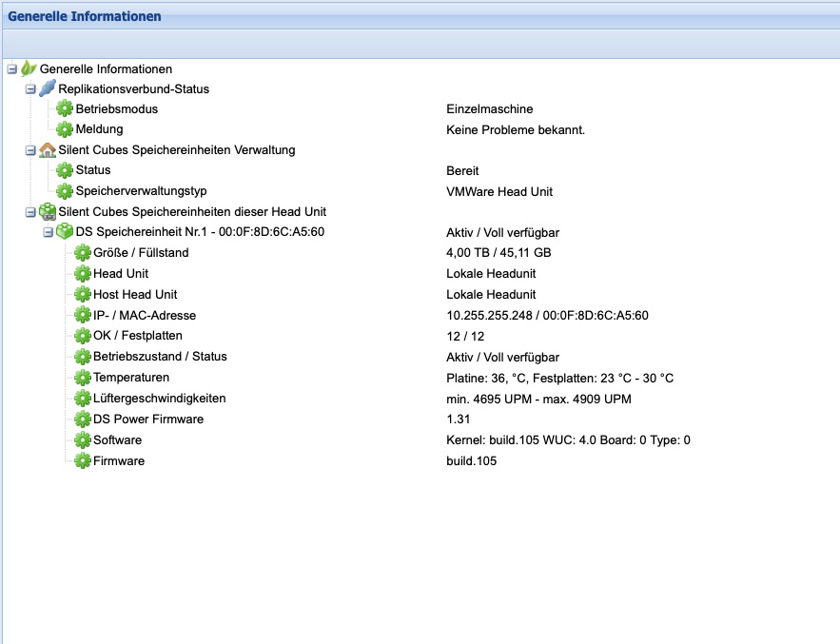
Task: Click the Replikationsverbund-Status plug icon
Action: point(48,88)
